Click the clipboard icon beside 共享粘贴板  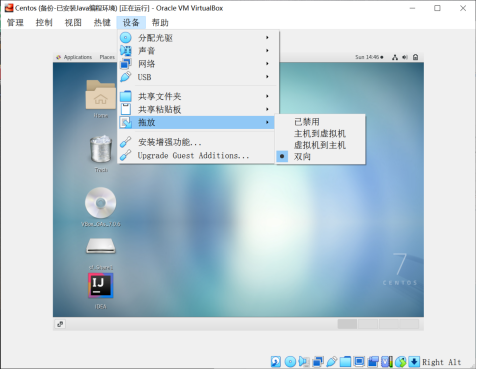coord(126,109)
